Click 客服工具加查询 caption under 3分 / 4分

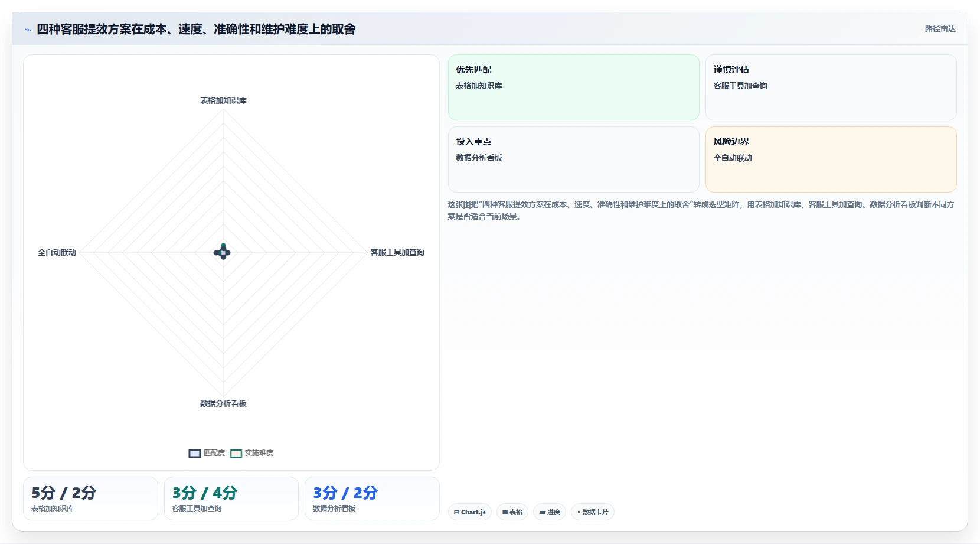coord(197,509)
